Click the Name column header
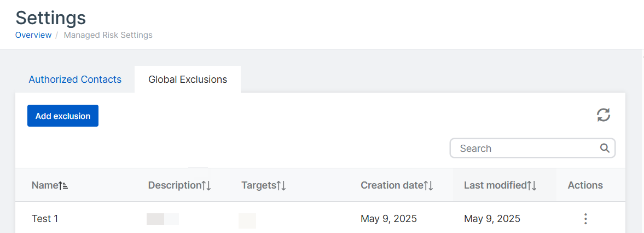 click(45, 185)
